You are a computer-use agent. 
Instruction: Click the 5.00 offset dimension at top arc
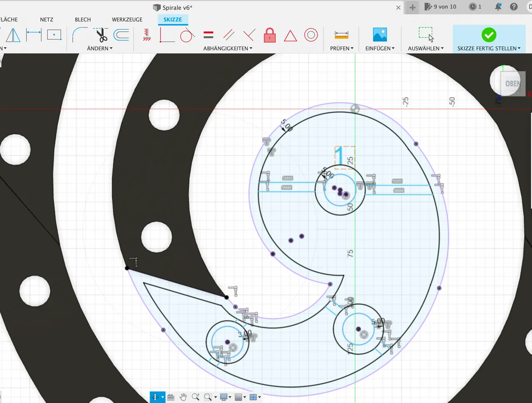pyautogui.click(x=286, y=125)
